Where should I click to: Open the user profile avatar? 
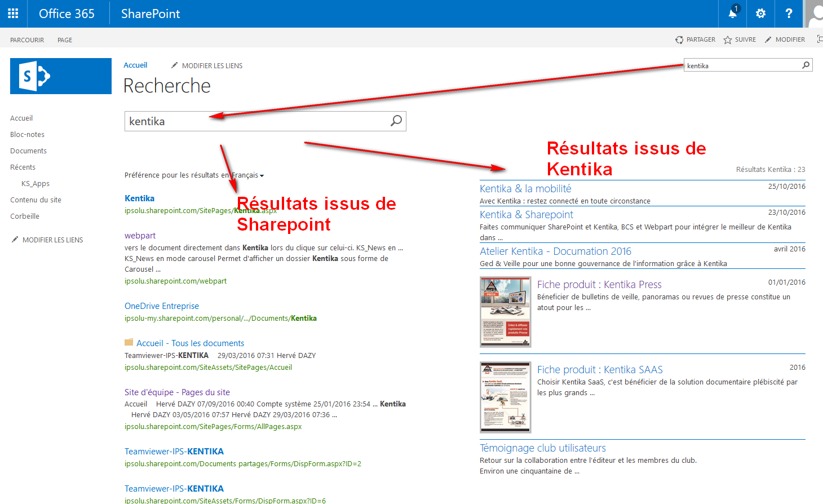tap(813, 14)
